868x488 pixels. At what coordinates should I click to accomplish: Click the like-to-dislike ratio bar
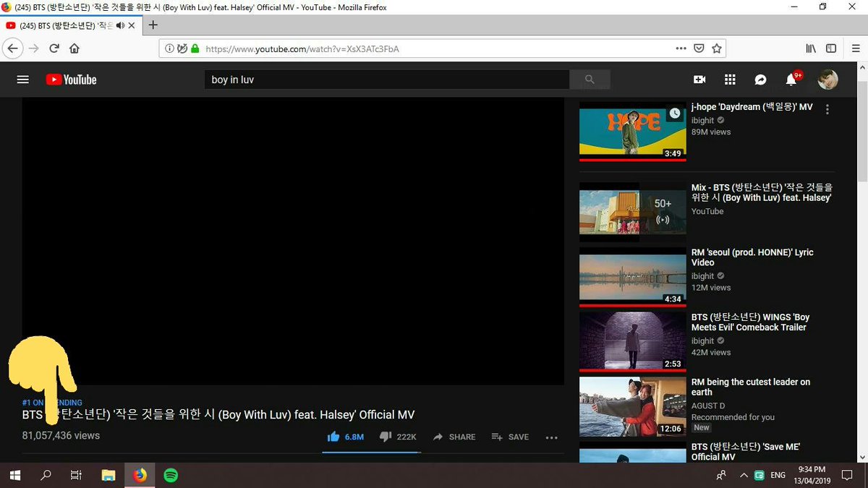[371, 453]
